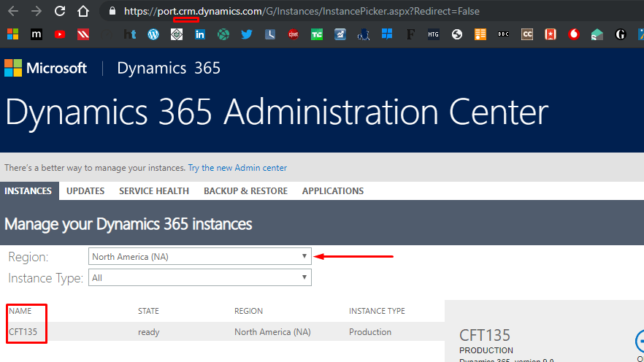Click the 'North America (NA)' table cell
The width and height of the screenshot is (644, 362).
click(273, 331)
